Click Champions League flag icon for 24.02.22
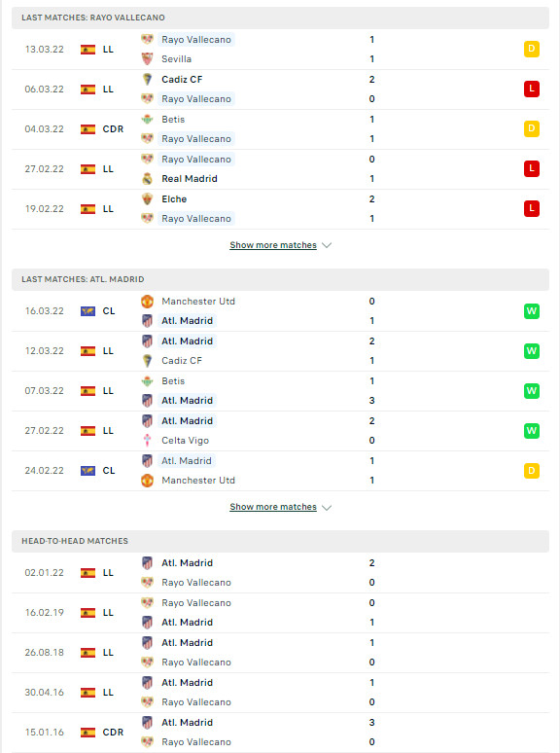This screenshot has width=560, height=753. [87, 471]
